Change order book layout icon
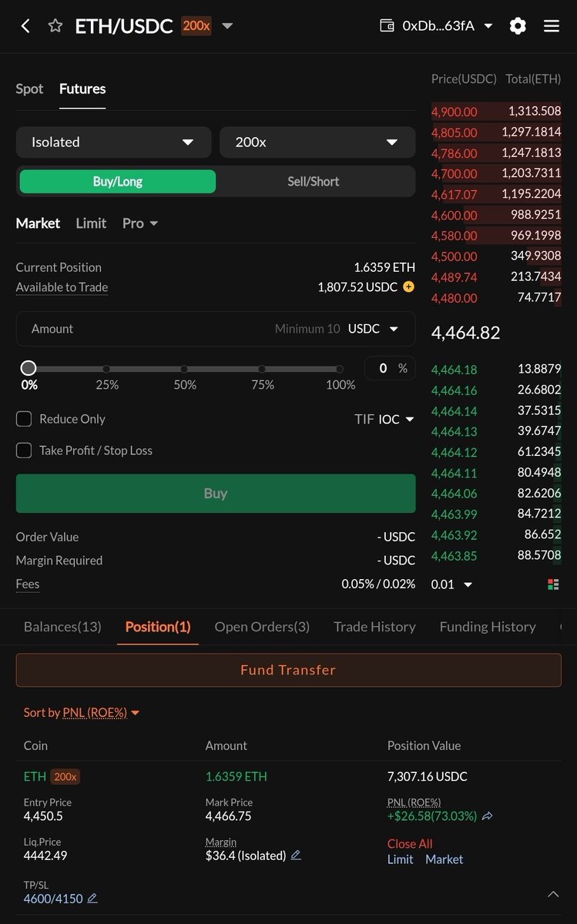This screenshot has width=577, height=924. coord(553,584)
